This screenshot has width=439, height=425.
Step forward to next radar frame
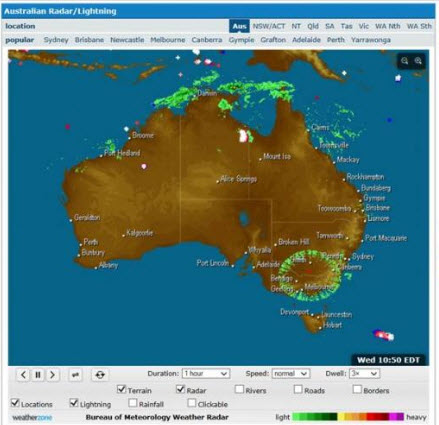tap(52, 375)
